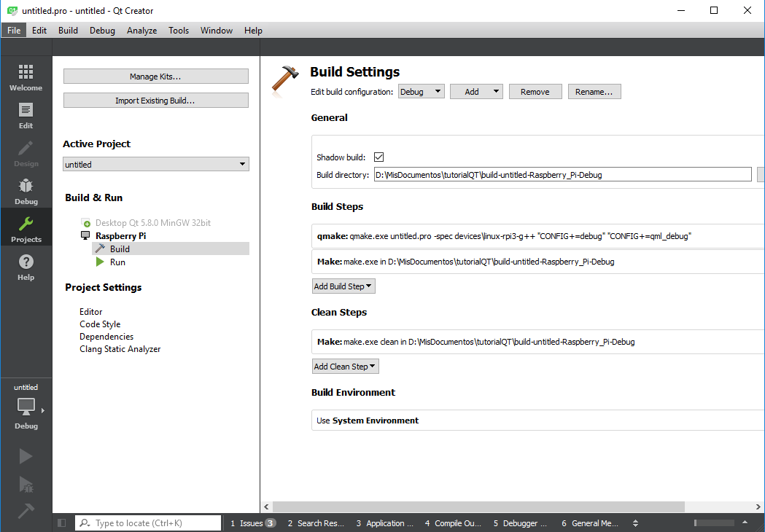Open the Add build configuration dropdown
This screenshot has width=765, height=532.
pos(476,92)
